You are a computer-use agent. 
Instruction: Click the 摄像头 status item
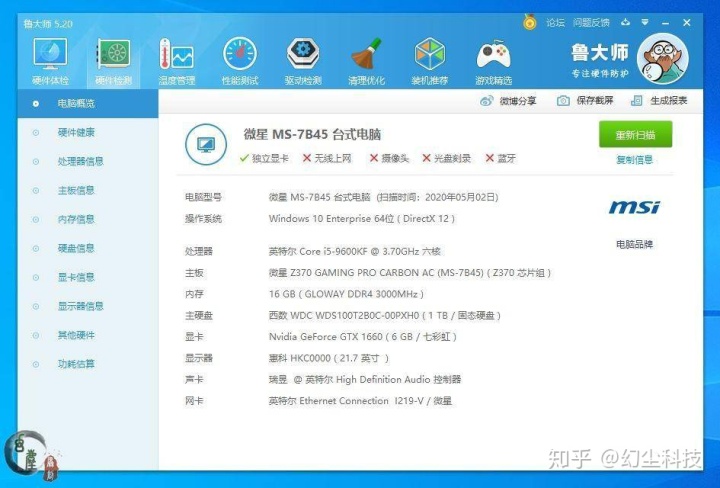click(x=389, y=158)
